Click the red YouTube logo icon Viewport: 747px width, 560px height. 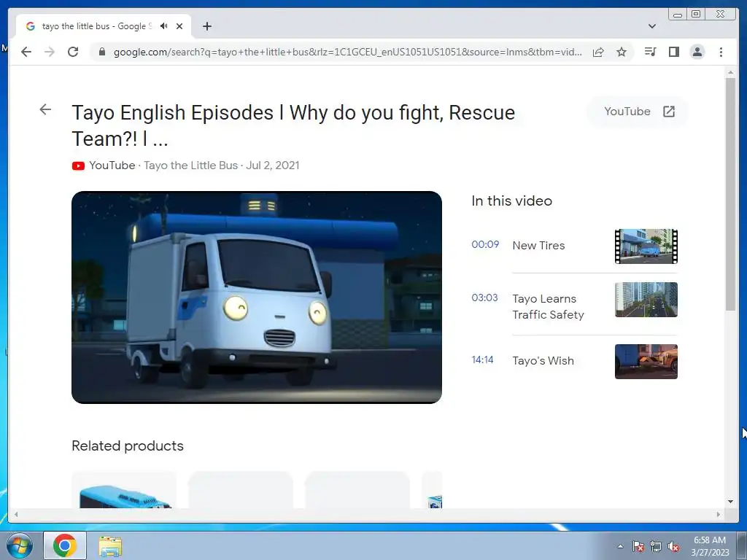[x=78, y=166]
